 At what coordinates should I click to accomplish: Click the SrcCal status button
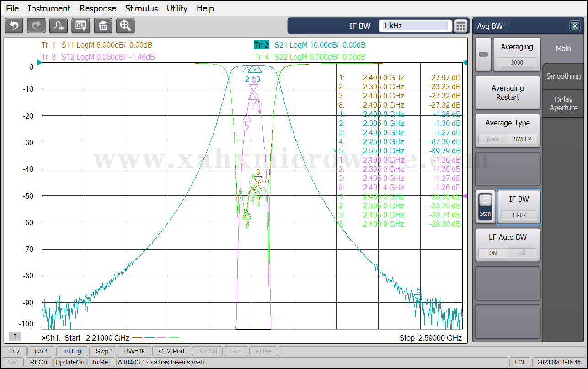(x=208, y=351)
